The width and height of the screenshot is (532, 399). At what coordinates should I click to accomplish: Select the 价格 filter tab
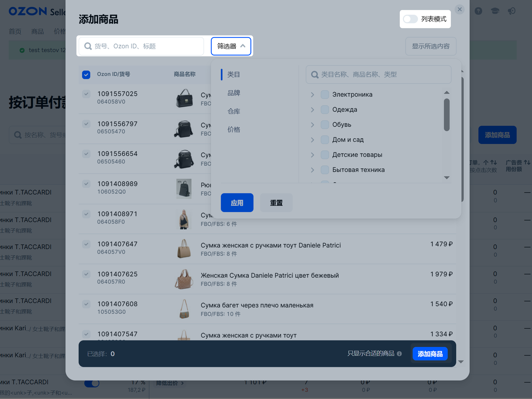point(234,130)
